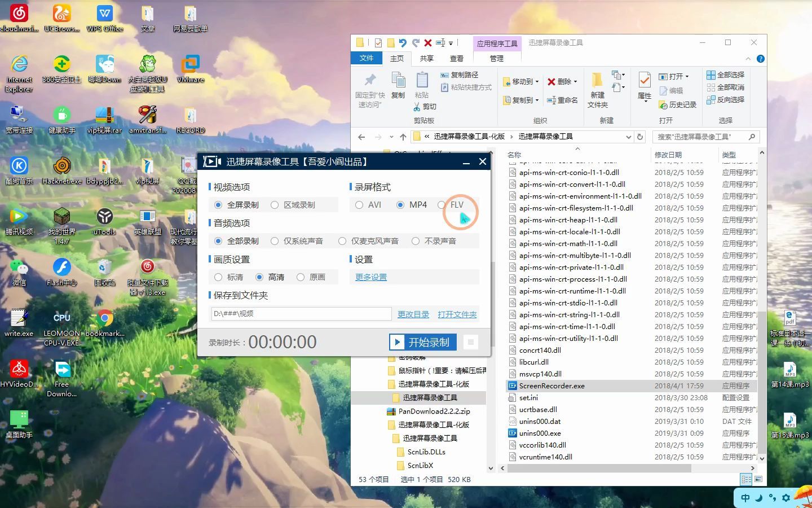
Task: Click the Up directory arrow in Explorer
Action: (403, 137)
